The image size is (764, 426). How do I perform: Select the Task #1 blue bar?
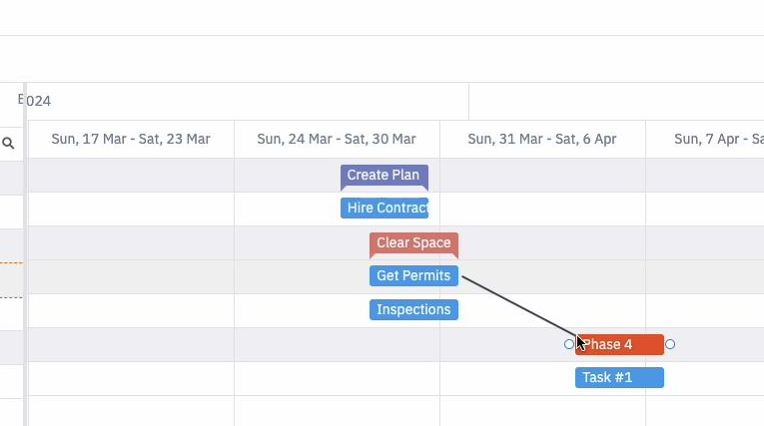click(x=619, y=378)
